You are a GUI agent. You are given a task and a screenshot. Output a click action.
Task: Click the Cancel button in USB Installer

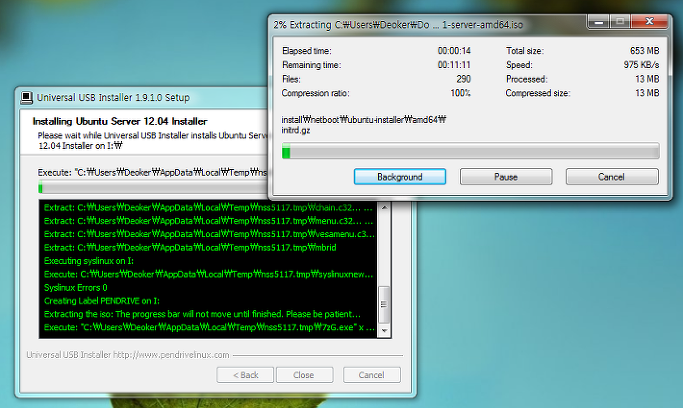click(372, 375)
